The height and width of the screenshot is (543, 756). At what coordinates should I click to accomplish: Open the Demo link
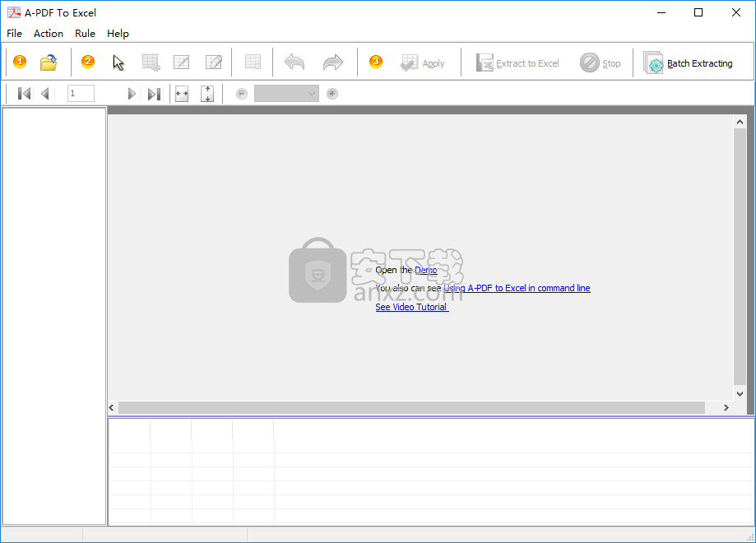tap(426, 270)
